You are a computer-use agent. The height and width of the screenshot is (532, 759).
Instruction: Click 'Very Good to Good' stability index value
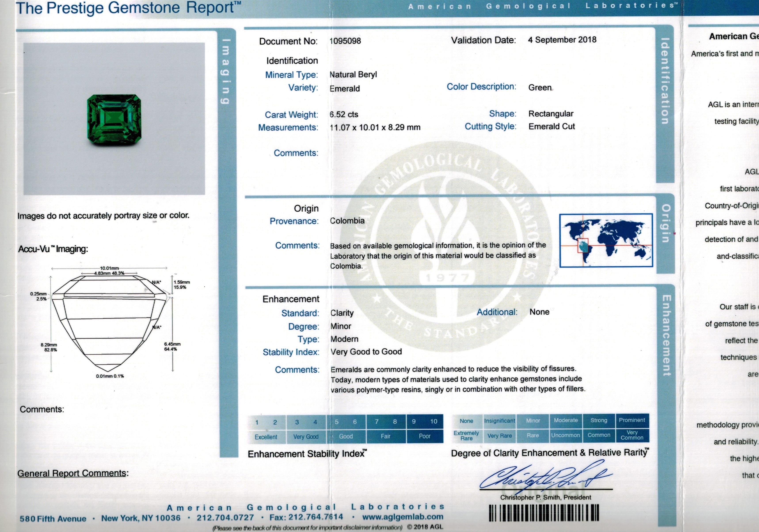pyautogui.click(x=366, y=352)
